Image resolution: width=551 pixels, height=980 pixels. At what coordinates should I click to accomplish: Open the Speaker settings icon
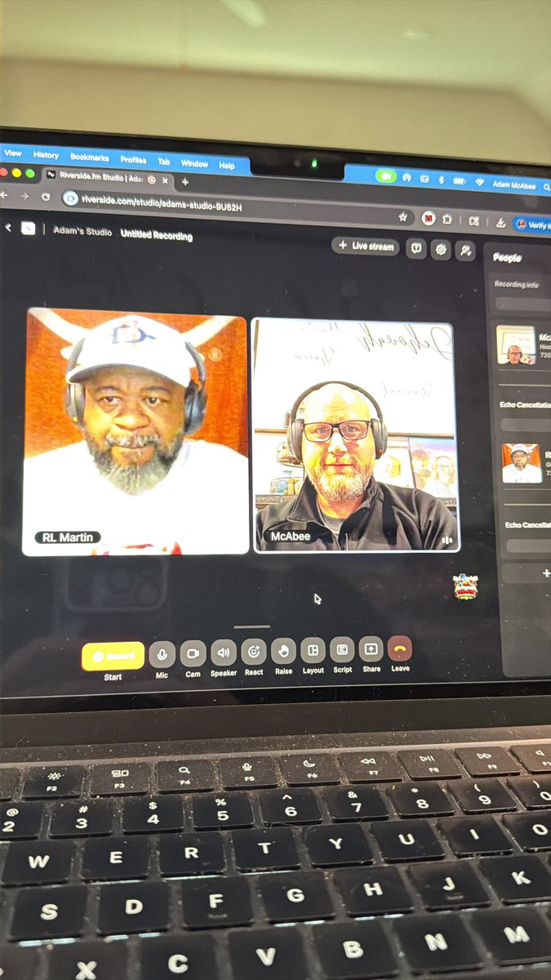pos(224,652)
